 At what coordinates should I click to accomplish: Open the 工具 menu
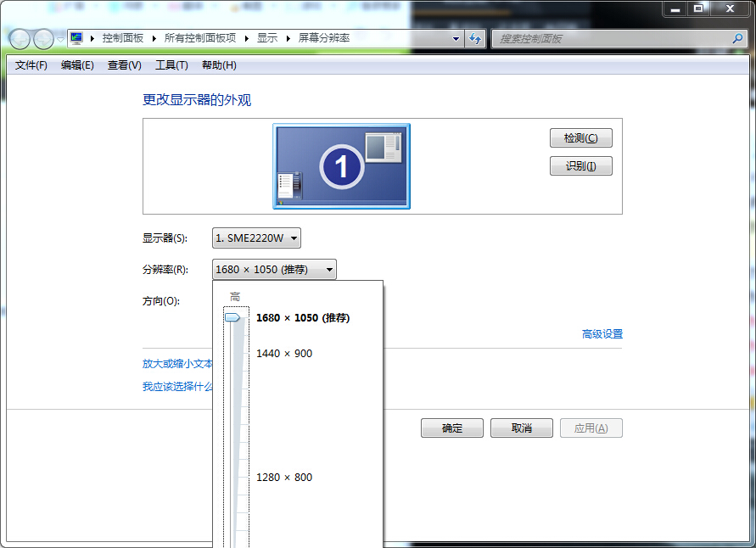pyautogui.click(x=171, y=64)
